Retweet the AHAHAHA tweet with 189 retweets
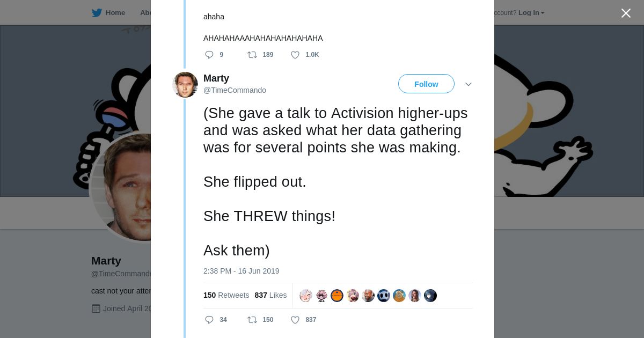 [x=252, y=55]
